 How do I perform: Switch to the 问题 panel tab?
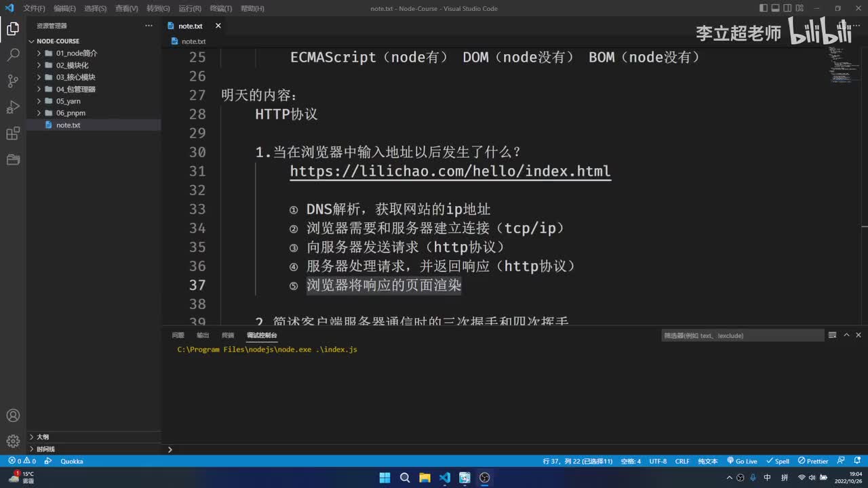tap(178, 335)
